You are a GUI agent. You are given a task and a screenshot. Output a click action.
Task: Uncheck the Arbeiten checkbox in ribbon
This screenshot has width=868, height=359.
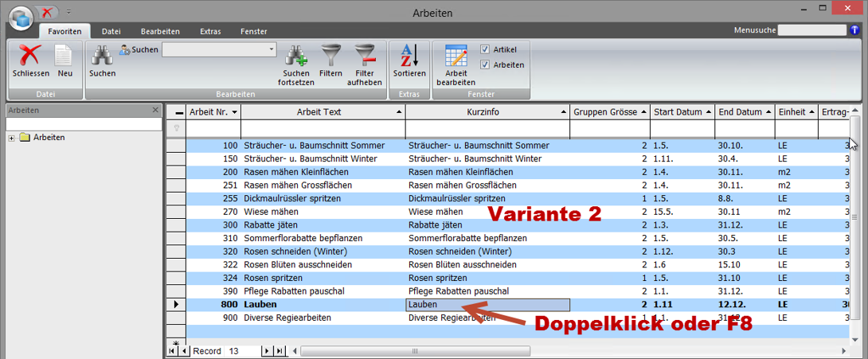485,65
